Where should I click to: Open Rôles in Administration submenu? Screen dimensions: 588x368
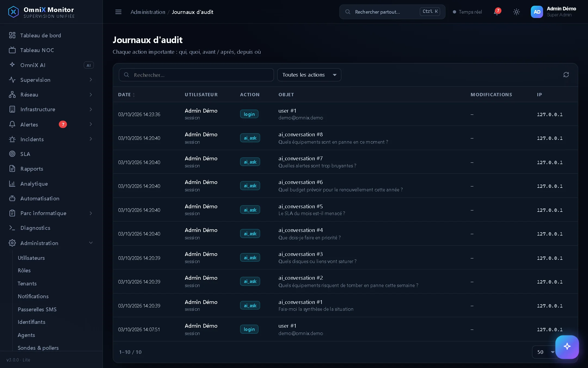pos(24,270)
